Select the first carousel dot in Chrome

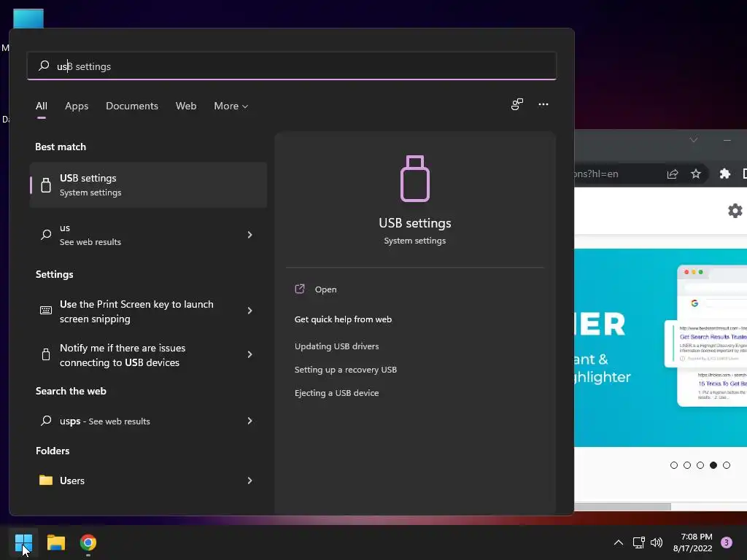click(673, 465)
